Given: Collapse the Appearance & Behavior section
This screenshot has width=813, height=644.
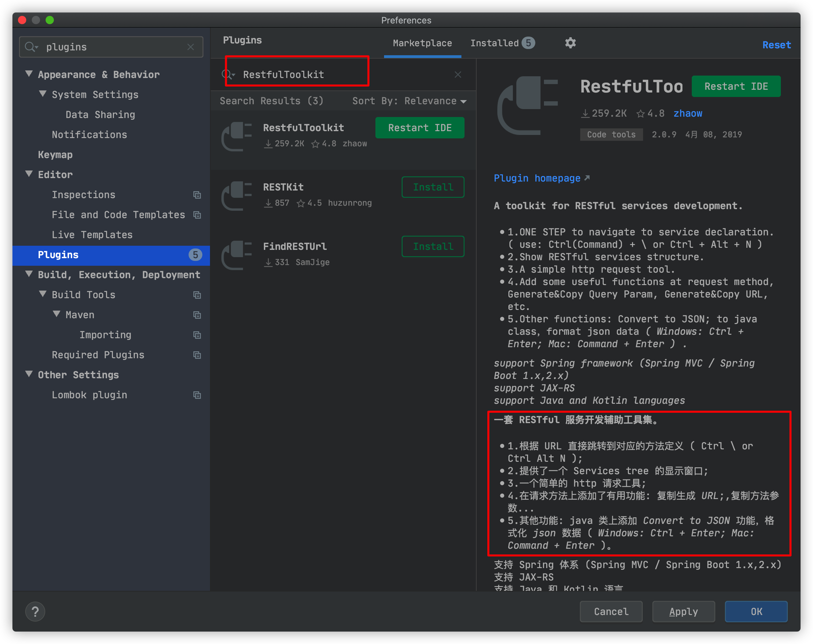Looking at the screenshot, I should 29,74.
